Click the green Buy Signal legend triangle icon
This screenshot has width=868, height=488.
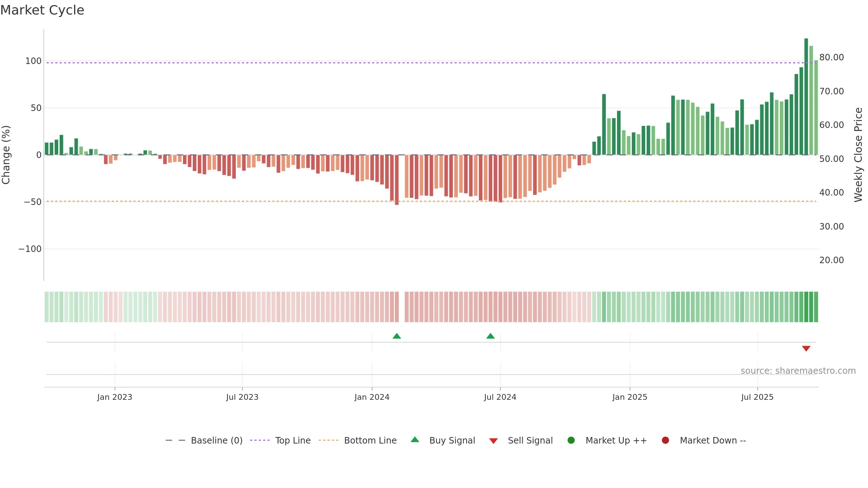point(415,440)
